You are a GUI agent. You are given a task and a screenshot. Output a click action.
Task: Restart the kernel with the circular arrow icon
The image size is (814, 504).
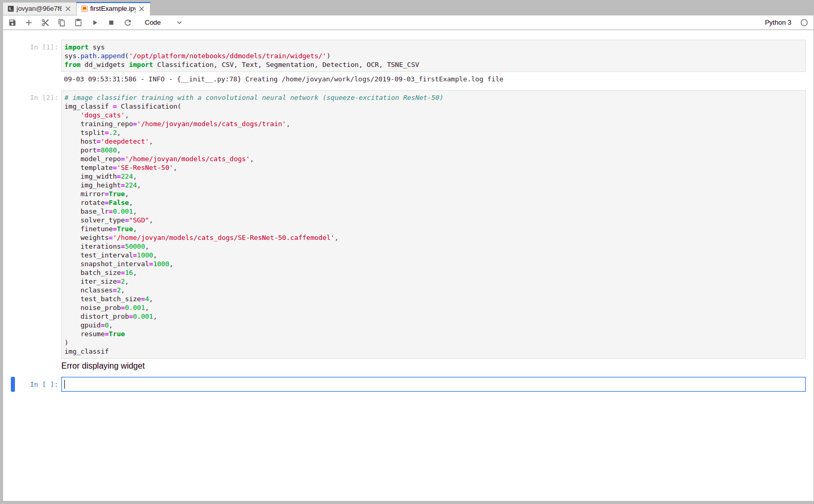128,23
